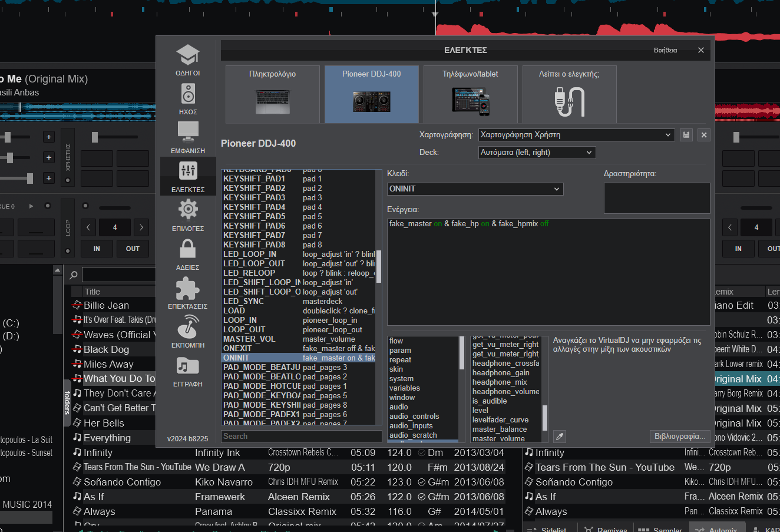This screenshot has height=532, width=780.
Task: Open the ΕΓΓΡΑΦΗ record section
Action: [188, 371]
